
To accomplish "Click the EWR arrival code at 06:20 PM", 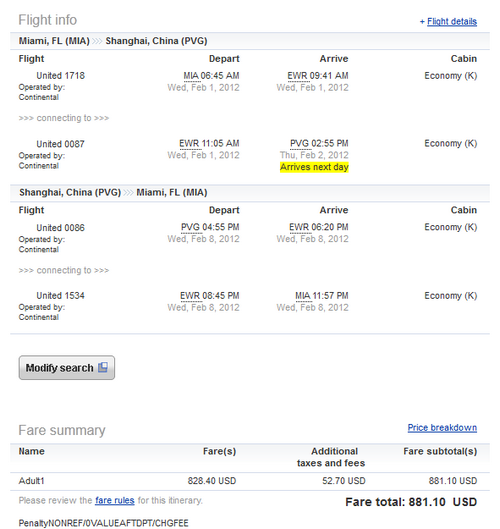I will tap(299, 227).
